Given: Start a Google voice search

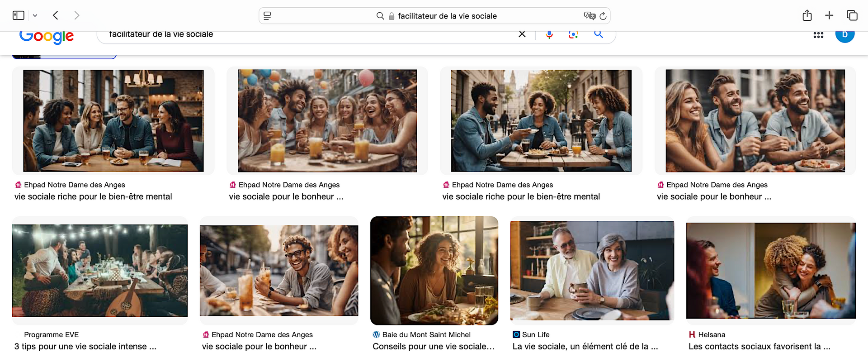Looking at the screenshot, I should click(549, 35).
